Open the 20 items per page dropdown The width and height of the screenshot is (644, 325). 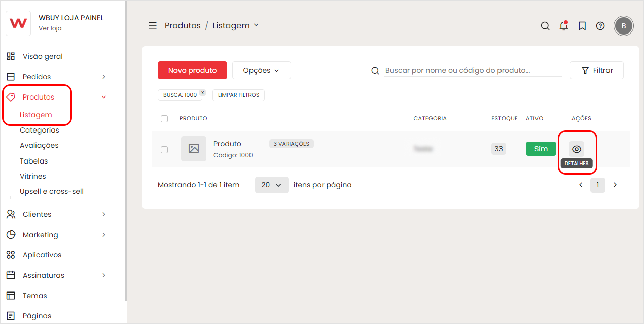(272, 185)
